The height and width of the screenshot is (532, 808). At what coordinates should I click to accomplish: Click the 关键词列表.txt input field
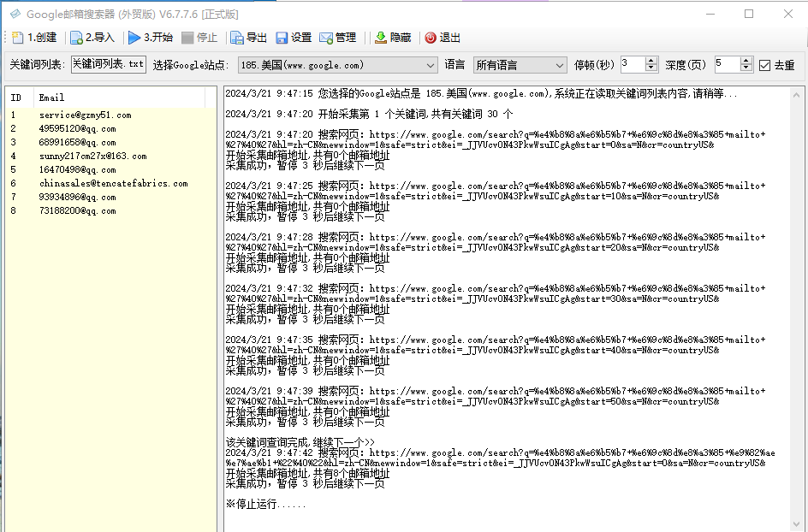[x=108, y=64]
